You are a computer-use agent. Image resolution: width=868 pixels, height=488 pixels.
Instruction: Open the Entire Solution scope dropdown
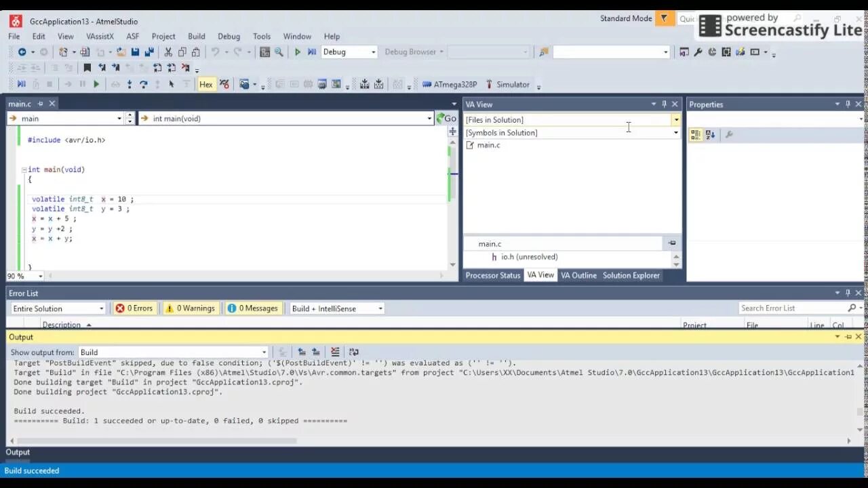click(102, 308)
